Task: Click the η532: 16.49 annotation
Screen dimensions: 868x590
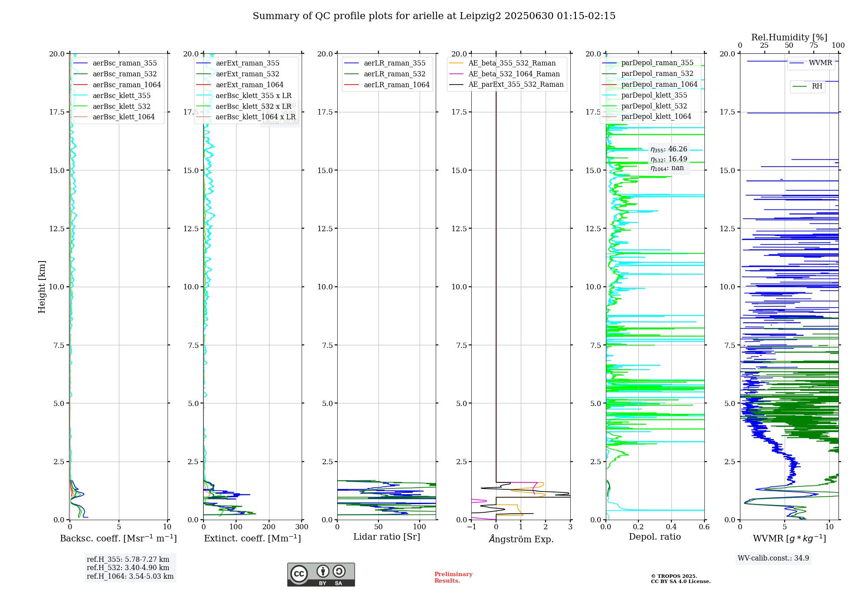Action: click(x=669, y=159)
